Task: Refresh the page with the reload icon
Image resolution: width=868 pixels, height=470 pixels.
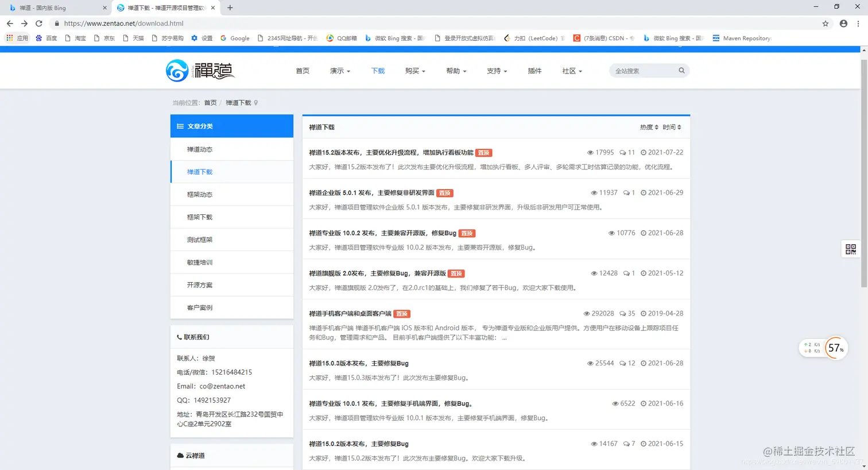Action: click(x=38, y=24)
